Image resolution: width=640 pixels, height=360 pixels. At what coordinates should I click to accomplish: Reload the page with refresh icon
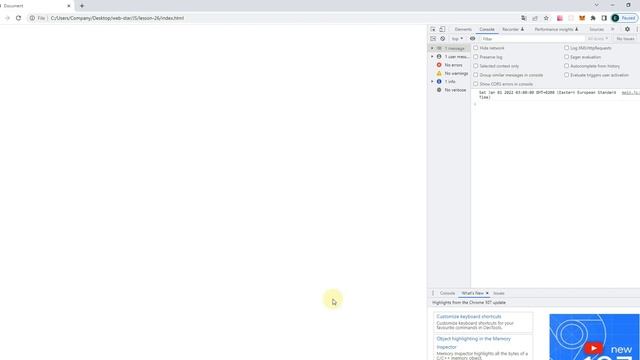pos(18,18)
